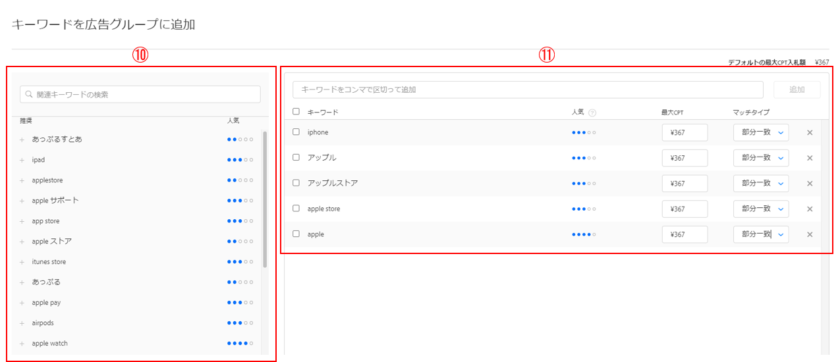The height and width of the screenshot is (362, 840).
Task: Click the 追加 add button
Action: [797, 90]
